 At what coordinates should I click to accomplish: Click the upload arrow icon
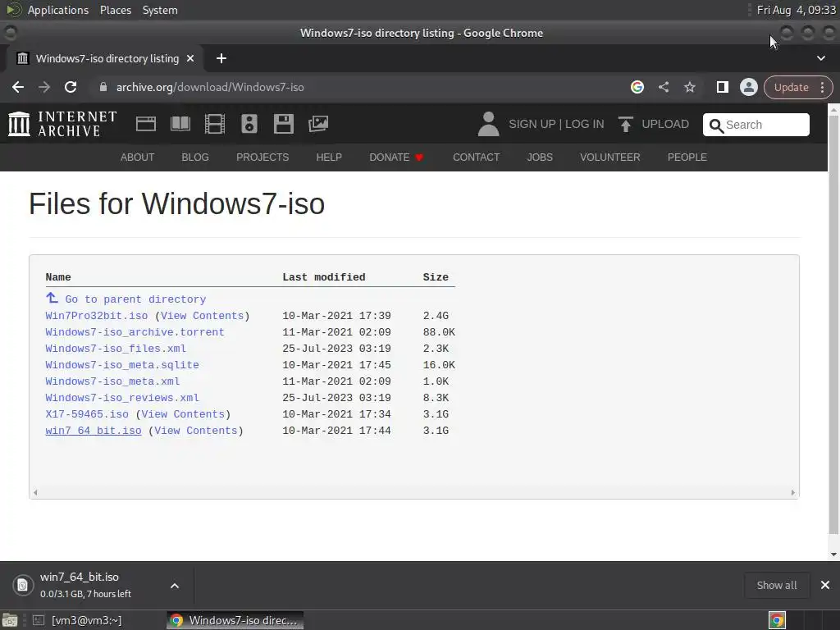pos(625,124)
